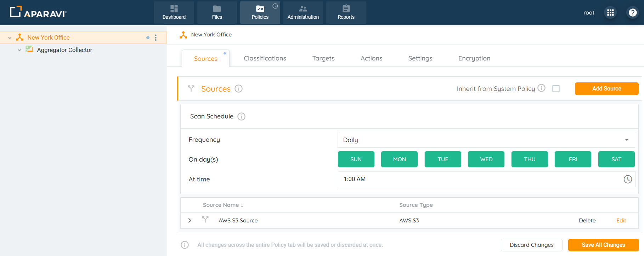Image resolution: width=644 pixels, height=256 pixels.
Task: Collapse the New York Office tree node
Action: click(10, 37)
